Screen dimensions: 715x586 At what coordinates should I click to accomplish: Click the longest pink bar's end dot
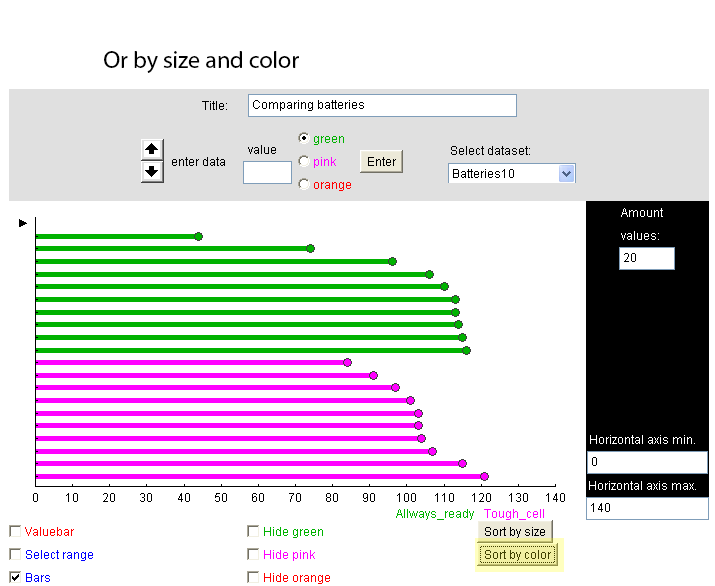point(484,476)
